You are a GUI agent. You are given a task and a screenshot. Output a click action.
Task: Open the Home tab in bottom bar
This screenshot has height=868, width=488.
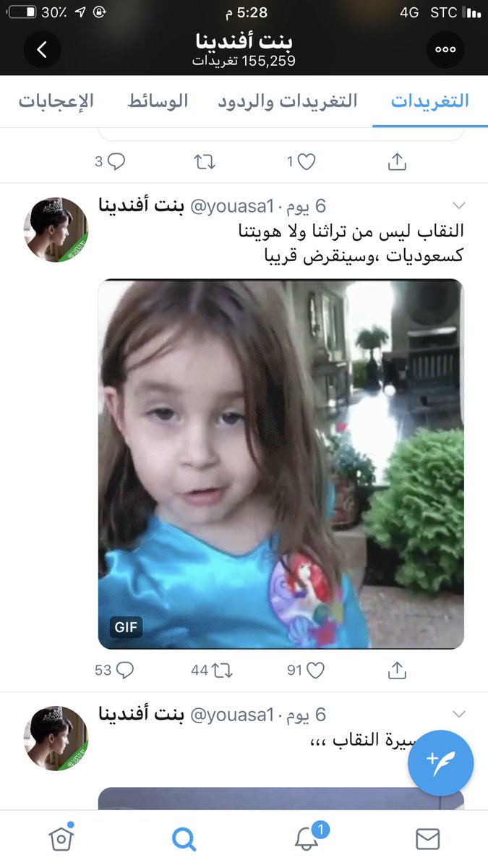point(61,839)
